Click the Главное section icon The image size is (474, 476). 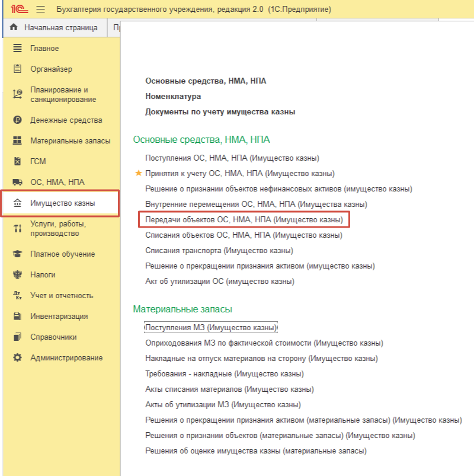[x=17, y=48]
